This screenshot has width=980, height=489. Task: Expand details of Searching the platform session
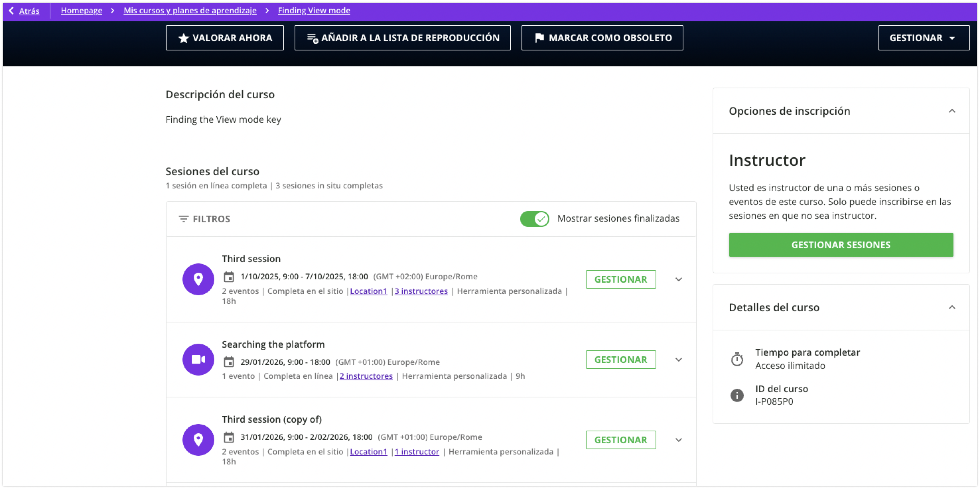(678, 359)
